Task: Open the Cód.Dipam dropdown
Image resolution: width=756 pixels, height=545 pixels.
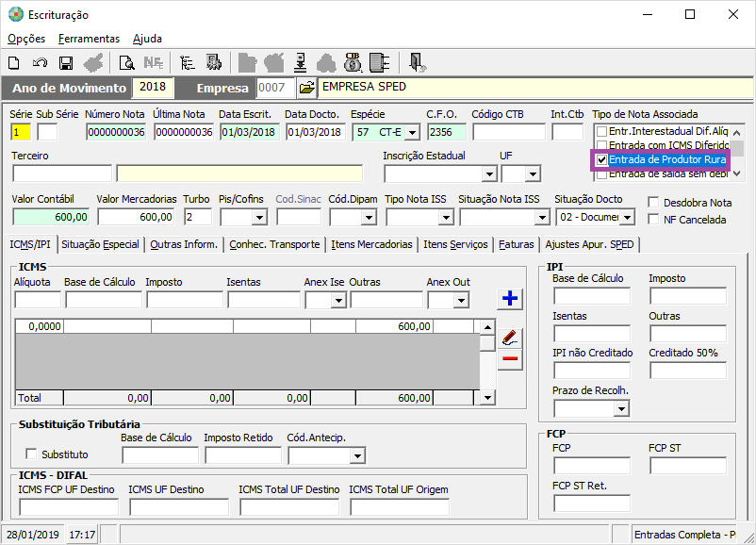Action: (369, 218)
